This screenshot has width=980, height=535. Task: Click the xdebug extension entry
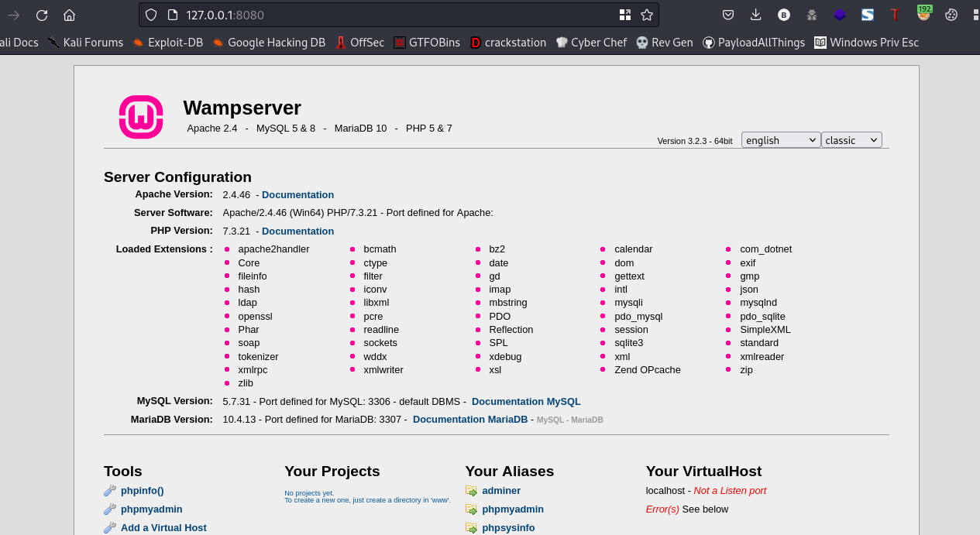(x=505, y=357)
